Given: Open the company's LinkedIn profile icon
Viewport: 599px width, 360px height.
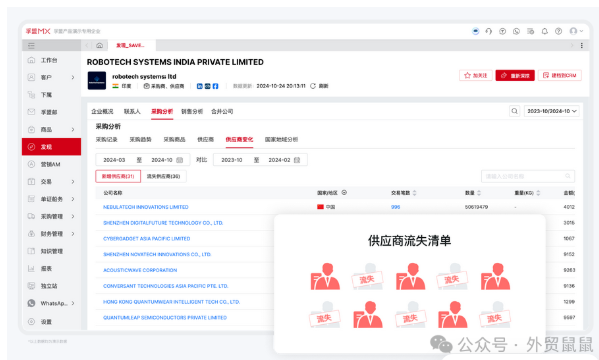Looking at the screenshot, I should pyautogui.click(x=199, y=86).
